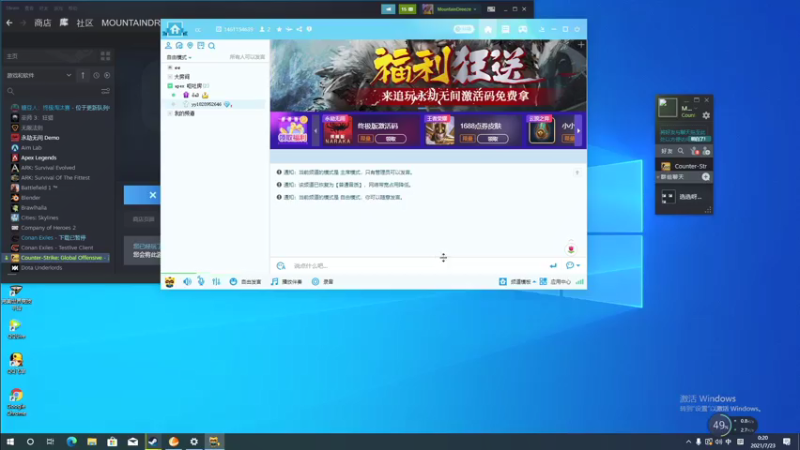
Task: Open the Store menu in Steam
Action: [42, 23]
